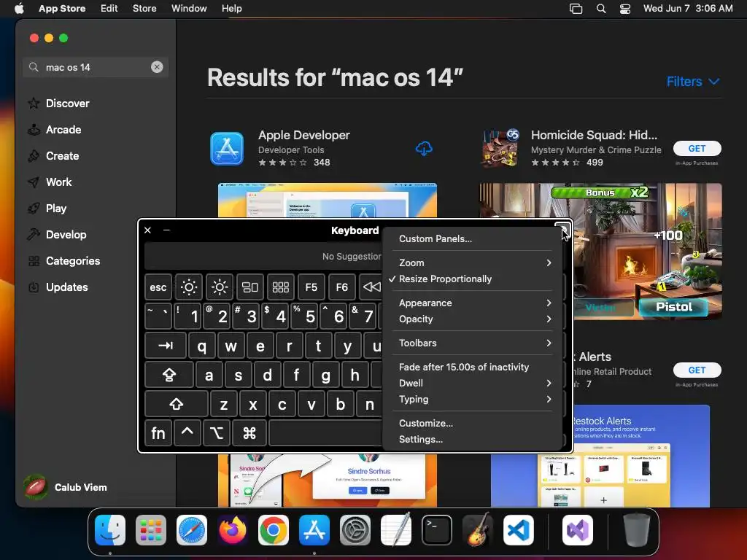Open the Apple Developer title link
The height and width of the screenshot is (560, 747).
coord(304,135)
